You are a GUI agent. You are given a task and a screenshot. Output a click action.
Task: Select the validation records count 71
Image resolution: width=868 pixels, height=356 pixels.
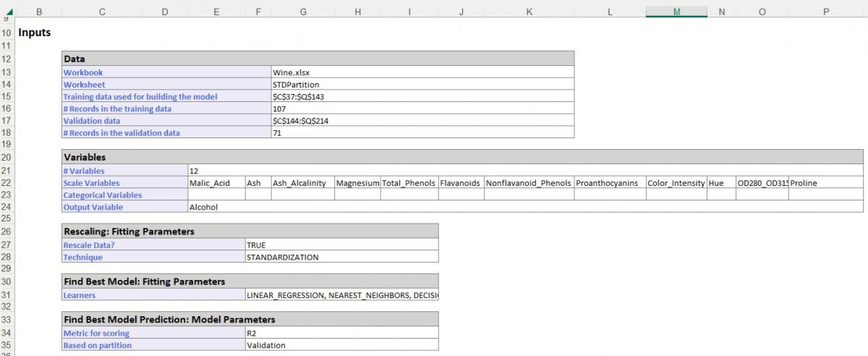tap(422, 133)
